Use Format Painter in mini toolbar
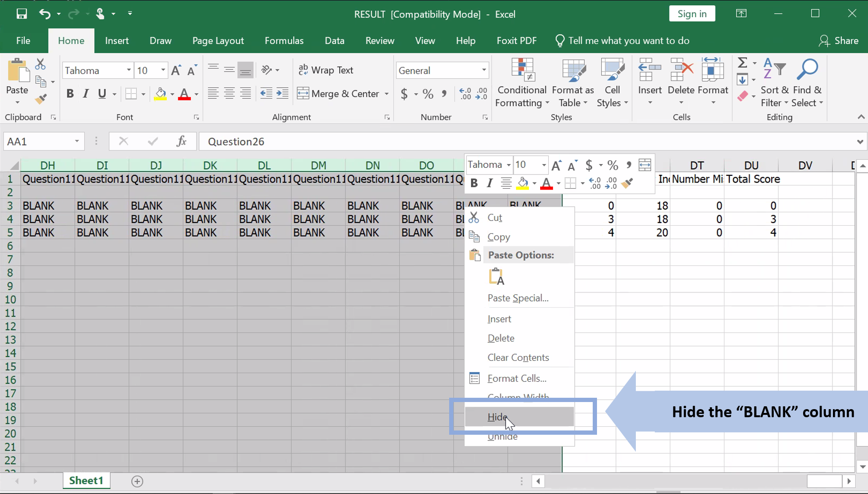 point(627,183)
